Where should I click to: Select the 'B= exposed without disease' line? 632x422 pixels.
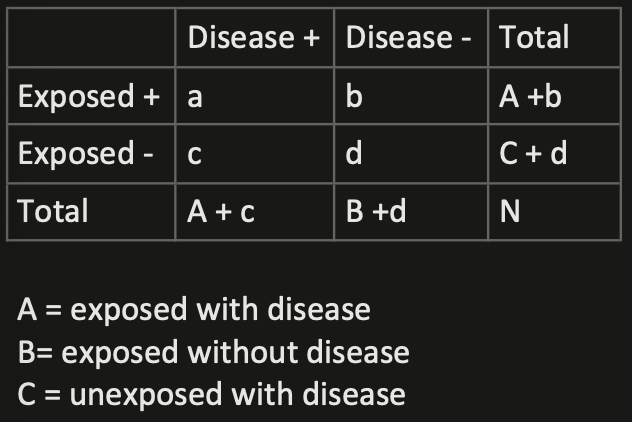point(213,351)
